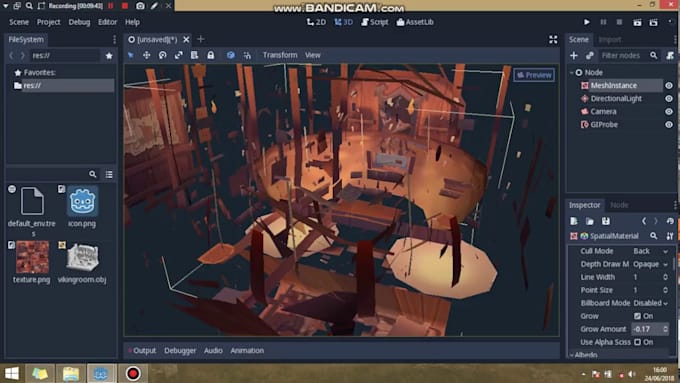Image resolution: width=680 pixels, height=383 pixels.
Task: Open the object history icon in Inspector
Action: [670, 221]
